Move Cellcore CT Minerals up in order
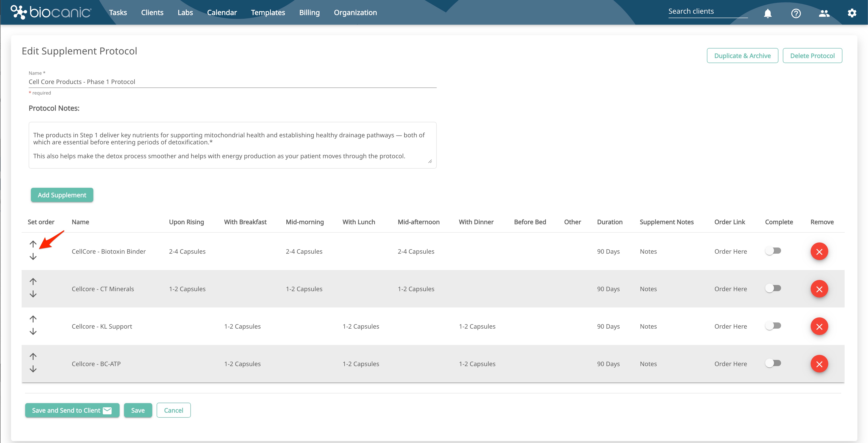Viewport: 868px width, 443px height. [x=33, y=281]
